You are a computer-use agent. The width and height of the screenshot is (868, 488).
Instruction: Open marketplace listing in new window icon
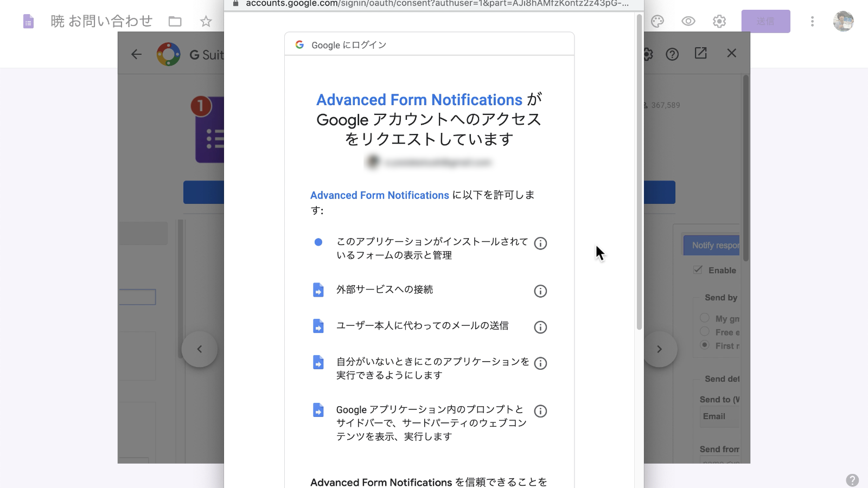click(x=701, y=53)
